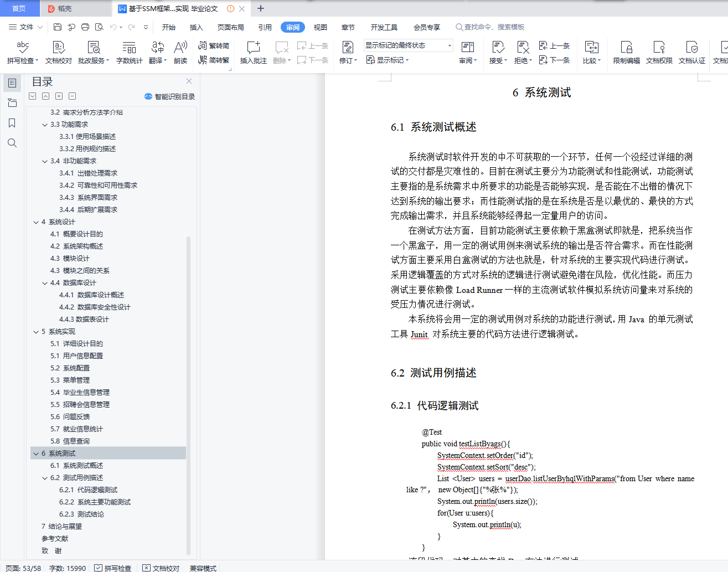Switch to the 插入 ribbon tab
The width and height of the screenshot is (728, 572).
pos(197,27)
